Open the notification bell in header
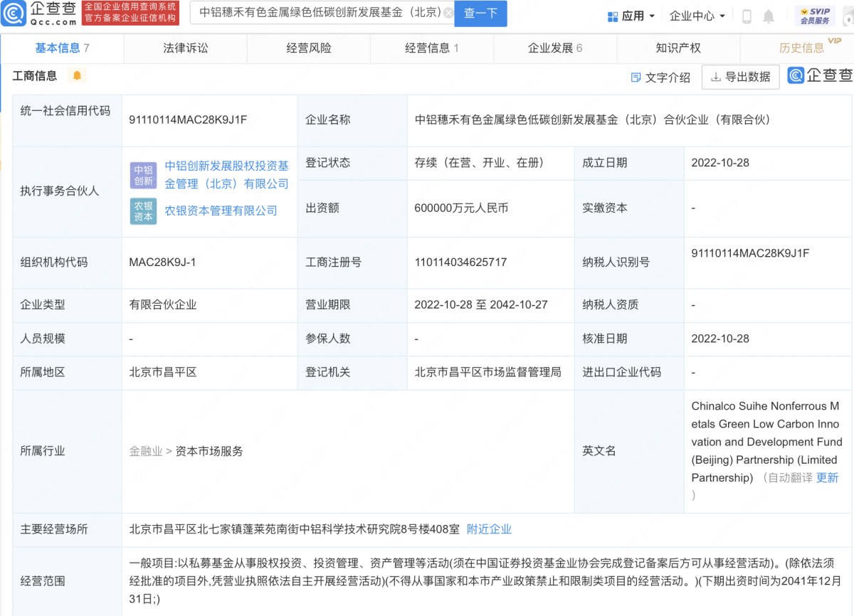 click(769, 16)
